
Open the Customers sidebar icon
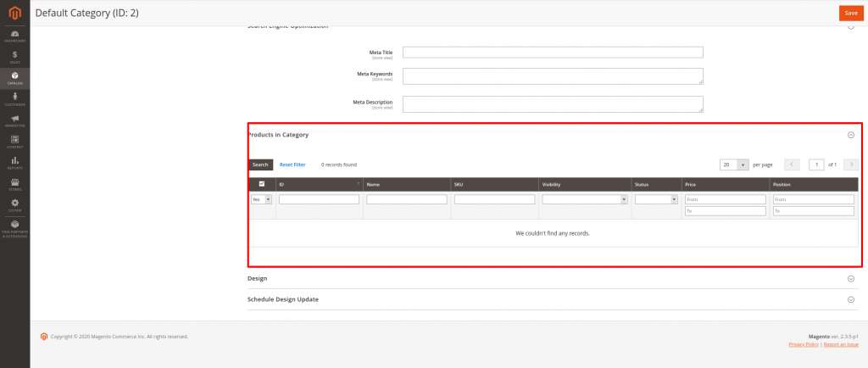coord(15,99)
